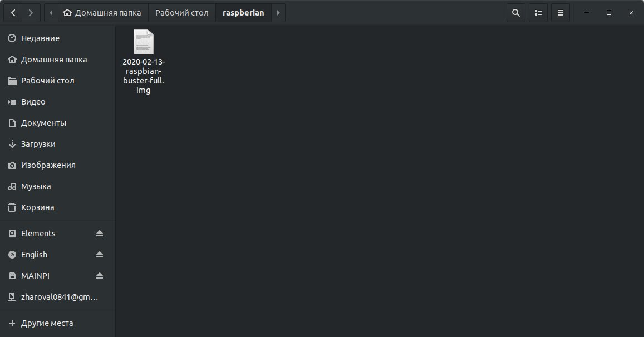Viewport: 644px width, 337px height.
Task: Open Музыка folder in the sidebar
Action: pos(57,186)
